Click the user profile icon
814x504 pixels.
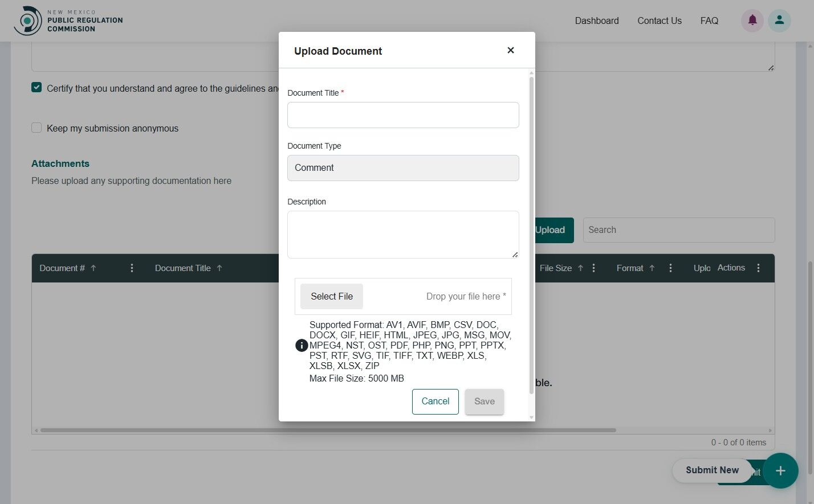(x=779, y=20)
